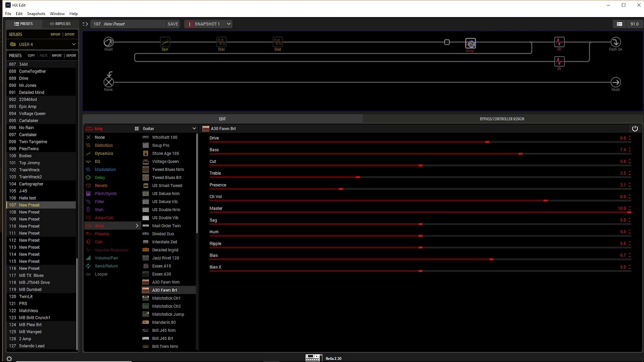Viewport: 644px width, 362px height.
Task: Click presets IMPORT button
Action: pos(57,56)
